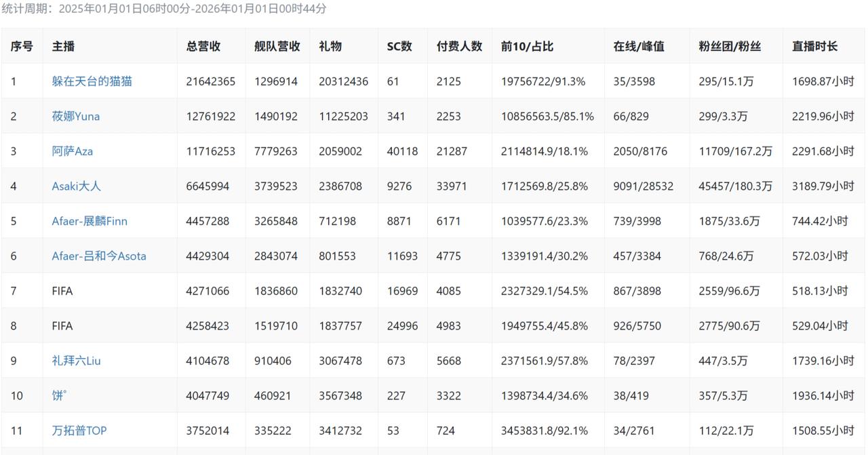Select the 前10/占比 column header
Viewport: 868px width, 455px height.
coord(527,47)
